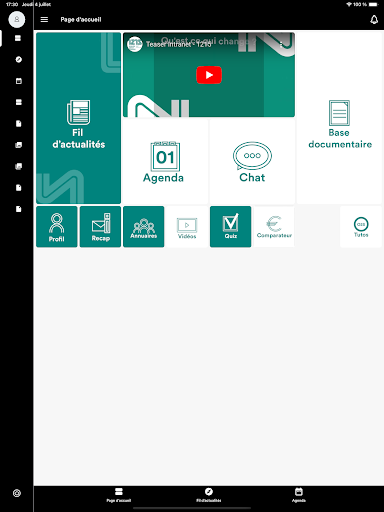Screen dimensions: 384x512
Task: Click the Teaser Intranet video title
Action: [x=179, y=44]
